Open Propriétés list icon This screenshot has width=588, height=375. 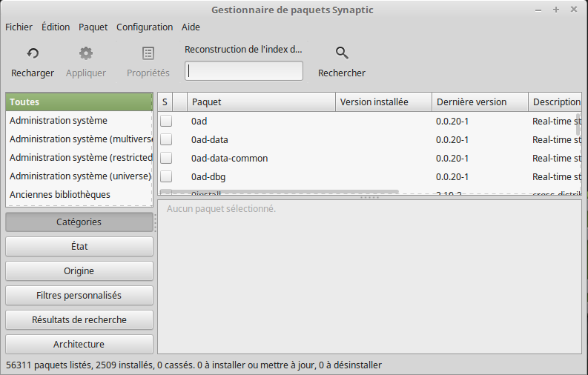click(148, 53)
